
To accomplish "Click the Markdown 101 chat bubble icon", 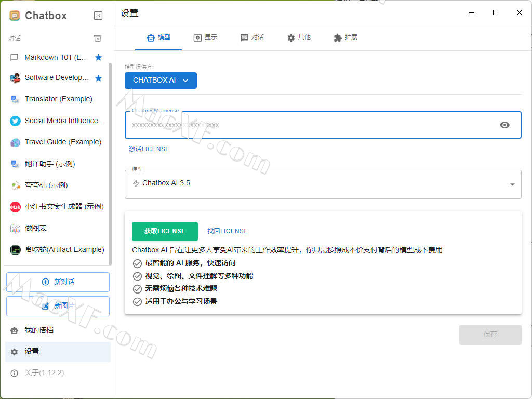I will [14, 57].
